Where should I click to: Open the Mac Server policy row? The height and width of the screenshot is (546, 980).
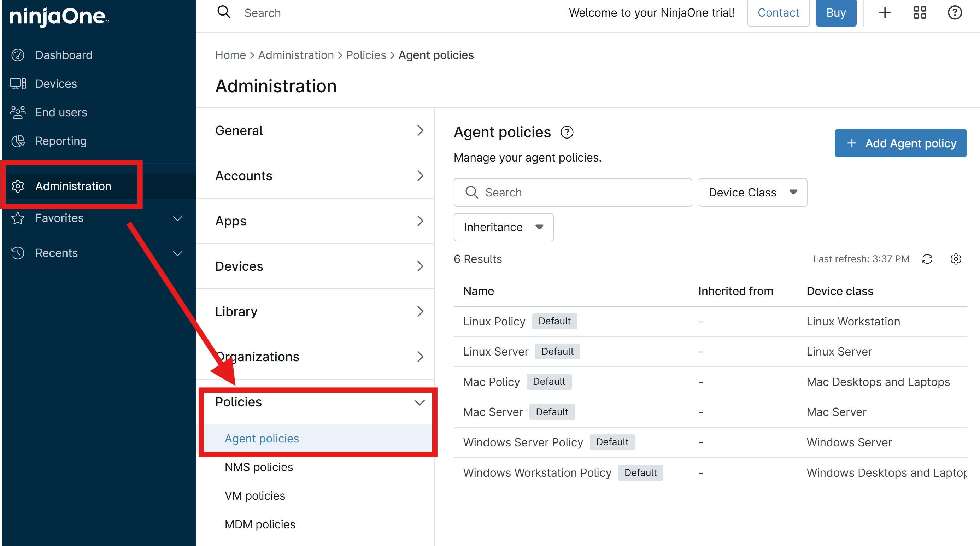(710, 412)
